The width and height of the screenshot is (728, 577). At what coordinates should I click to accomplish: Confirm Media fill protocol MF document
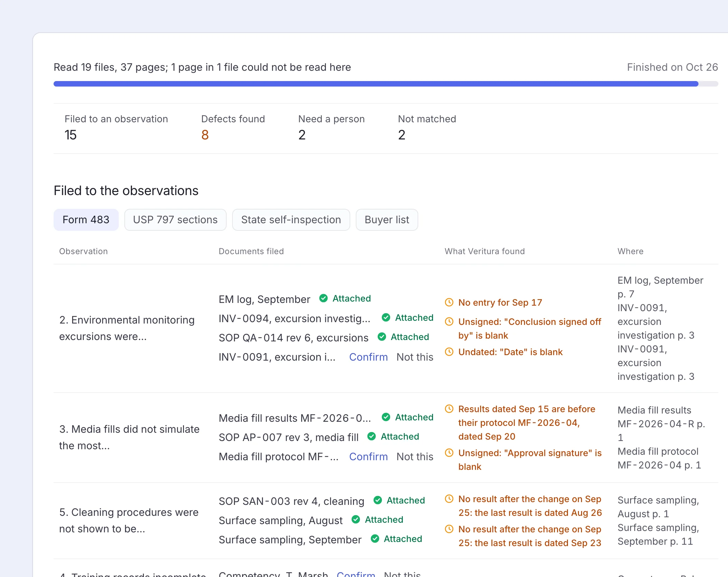(368, 457)
